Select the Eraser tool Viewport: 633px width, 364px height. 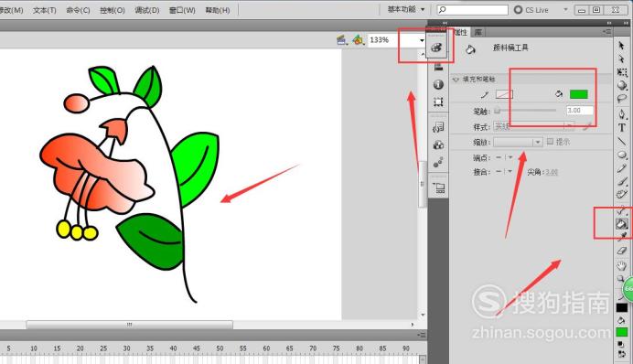pyautogui.click(x=622, y=251)
